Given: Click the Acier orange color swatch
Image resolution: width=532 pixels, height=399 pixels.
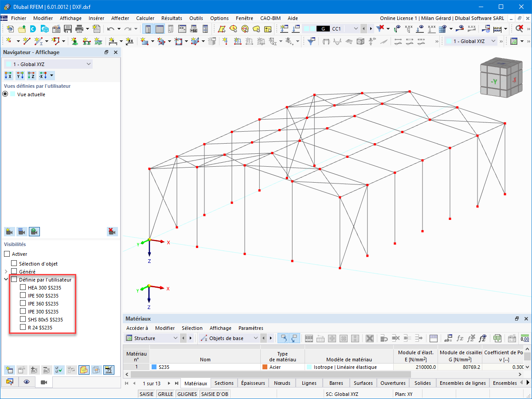Looking at the screenshot, I should [265, 367].
